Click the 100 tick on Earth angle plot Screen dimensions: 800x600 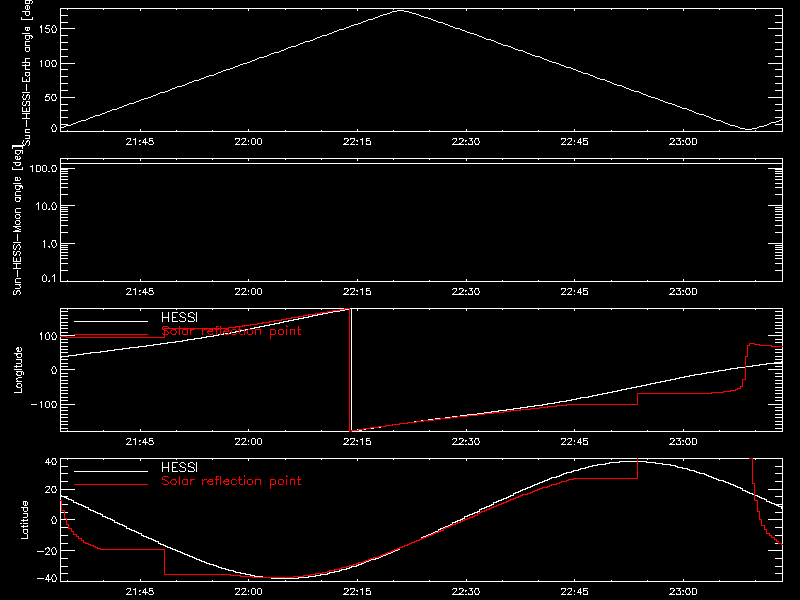click(47, 63)
